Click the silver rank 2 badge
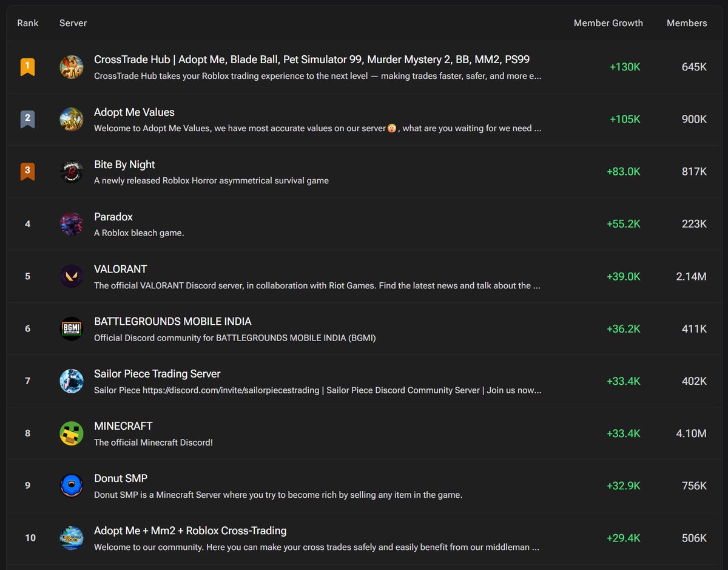This screenshot has width=728, height=570. pos(27,119)
